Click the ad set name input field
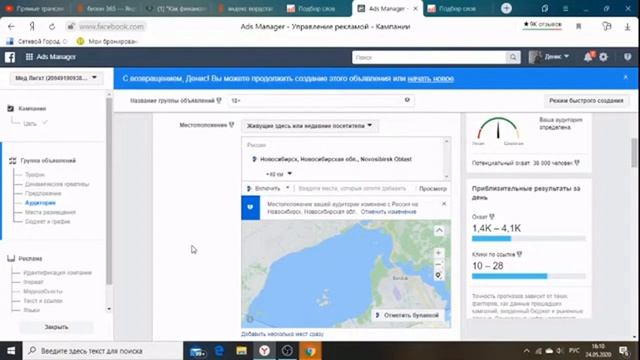The height and width of the screenshot is (360, 640). [321, 100]
